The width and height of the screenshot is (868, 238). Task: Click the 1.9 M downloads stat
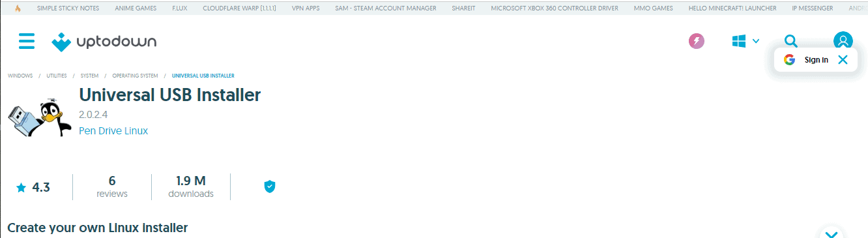coord(191,186)
